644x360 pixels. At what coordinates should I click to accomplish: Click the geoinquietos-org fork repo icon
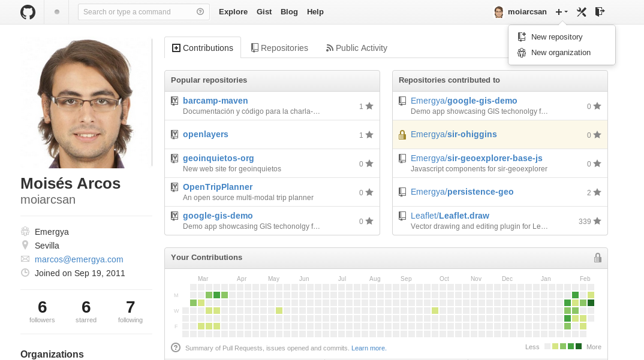click(174, 159)
